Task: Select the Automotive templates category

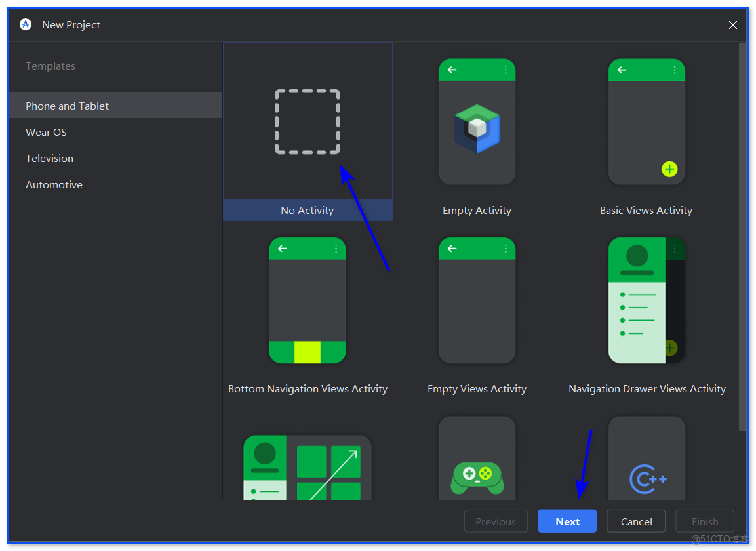Action: [54, 184]
